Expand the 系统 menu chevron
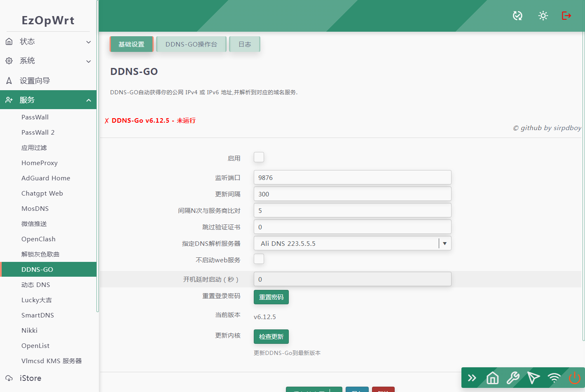Image resolution: width=585 pixels, height=392 pixels. point(89,61)
